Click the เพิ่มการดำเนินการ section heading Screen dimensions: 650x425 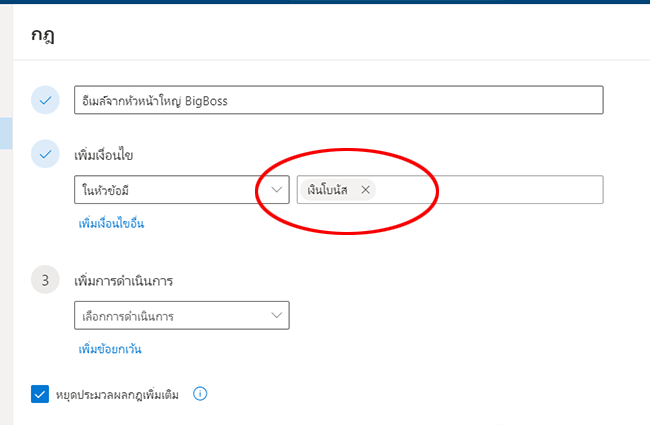[x=124, y=281]
